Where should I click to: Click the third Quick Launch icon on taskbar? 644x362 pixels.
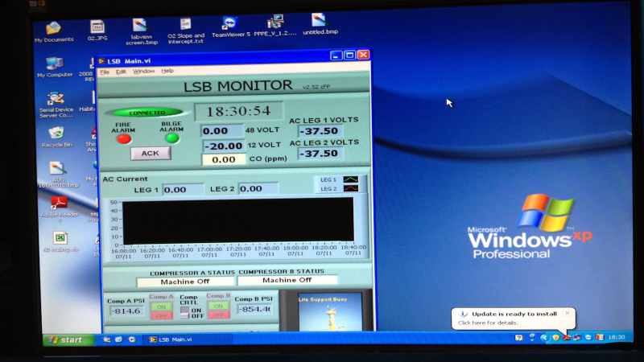132,339
